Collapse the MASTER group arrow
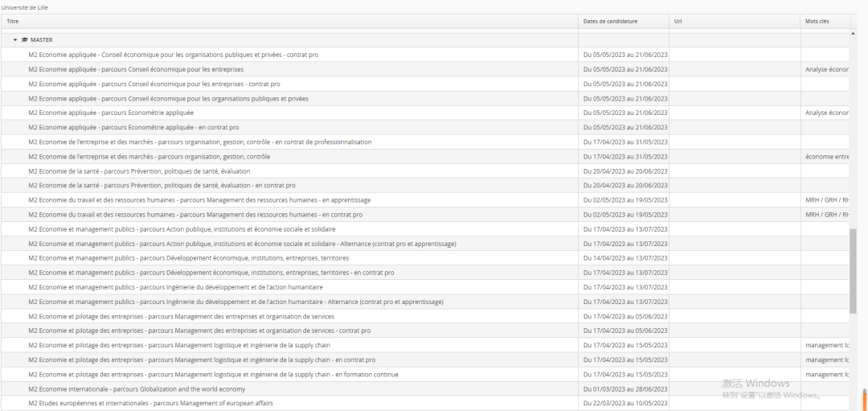This screenshot has width=868, height=411. pyautogui.click(x=15, y=40)
